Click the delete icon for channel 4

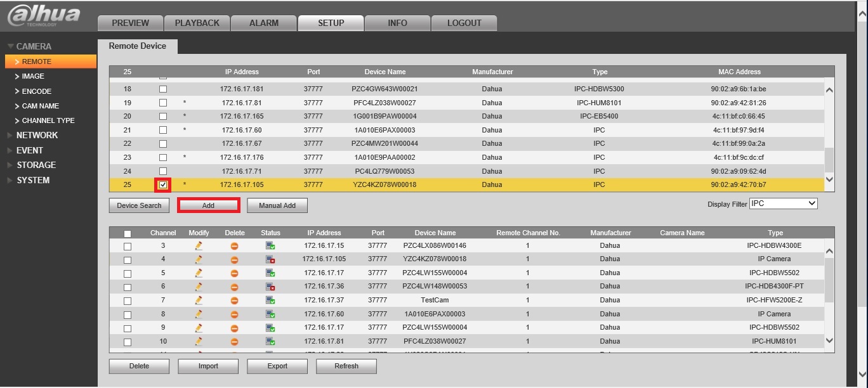click(234, 259)
